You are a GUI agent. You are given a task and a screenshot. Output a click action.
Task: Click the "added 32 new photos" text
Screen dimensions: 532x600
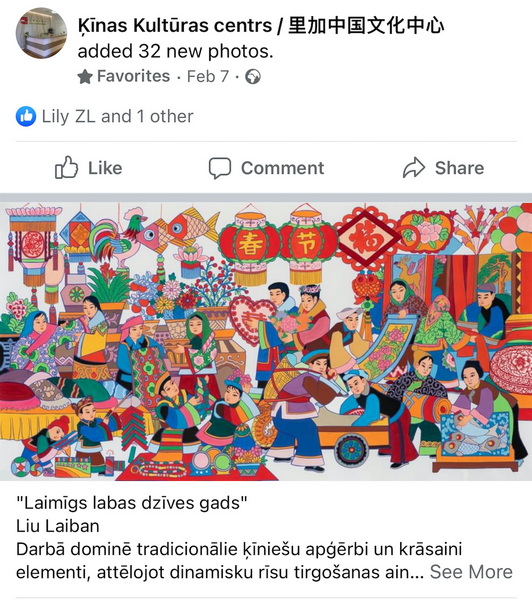(176, 51)
